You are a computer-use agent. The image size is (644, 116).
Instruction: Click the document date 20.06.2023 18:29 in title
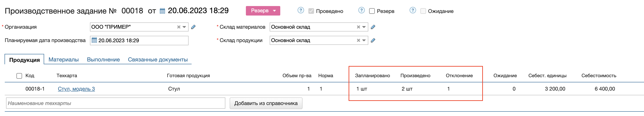pyautogui.click(x=198, y=11)
